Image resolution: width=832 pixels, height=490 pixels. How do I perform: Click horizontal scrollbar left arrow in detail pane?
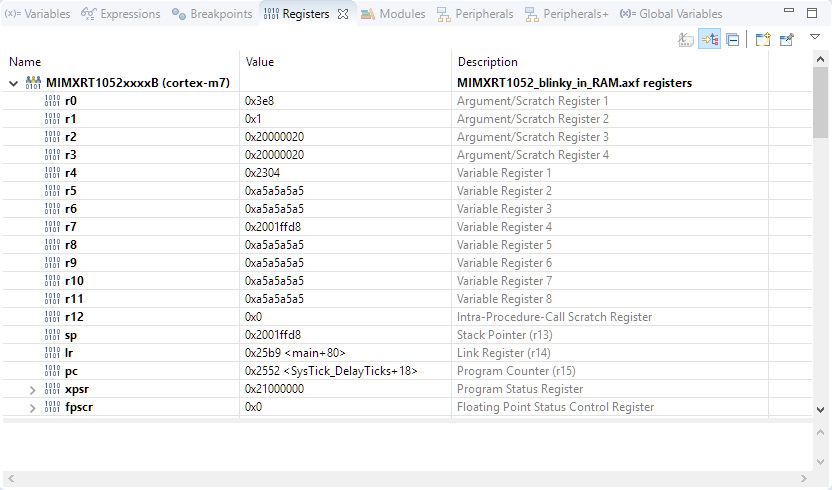[x=11, y=478]
